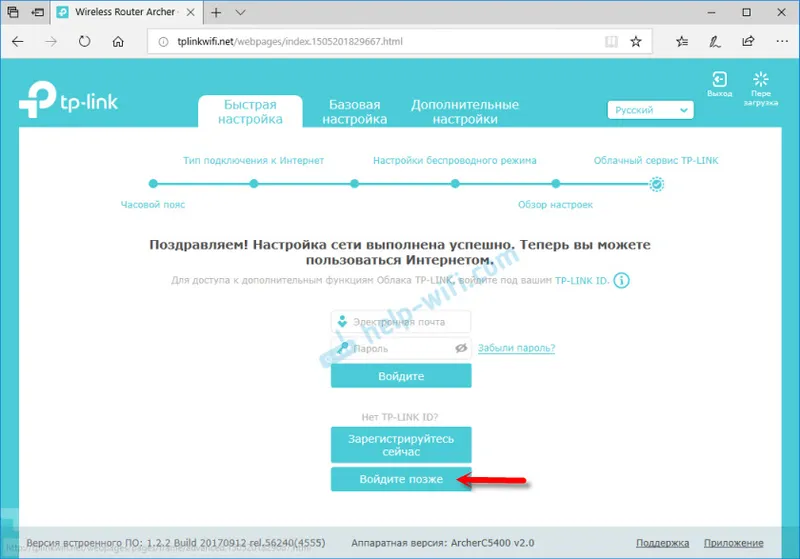This screenshot has height=559, width=800.
Task: Switch to Быстрая настройка tab
Action: [250, 112]
